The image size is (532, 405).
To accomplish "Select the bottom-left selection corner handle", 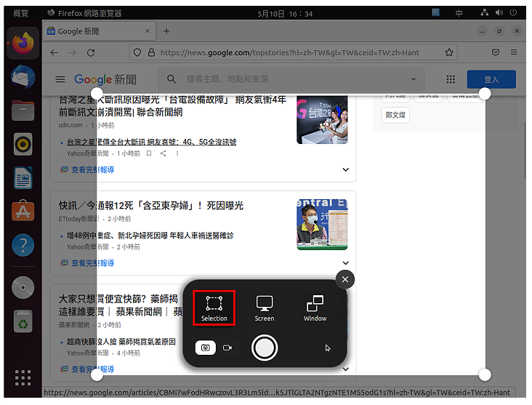I will (x=97, y=375).
